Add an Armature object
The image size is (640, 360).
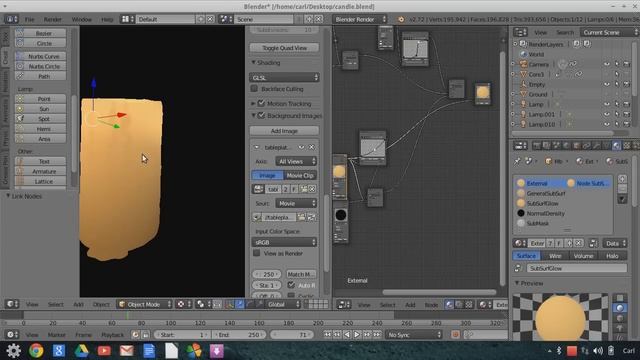[40, 171]
